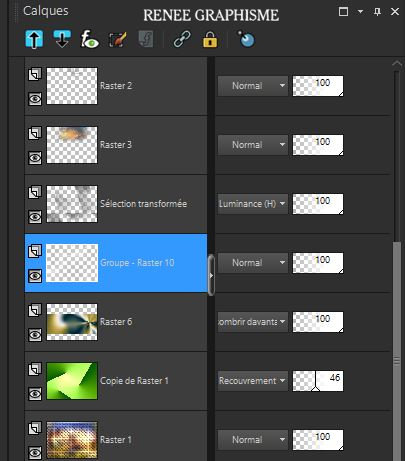Open the layer effects visibility icon

90,39
